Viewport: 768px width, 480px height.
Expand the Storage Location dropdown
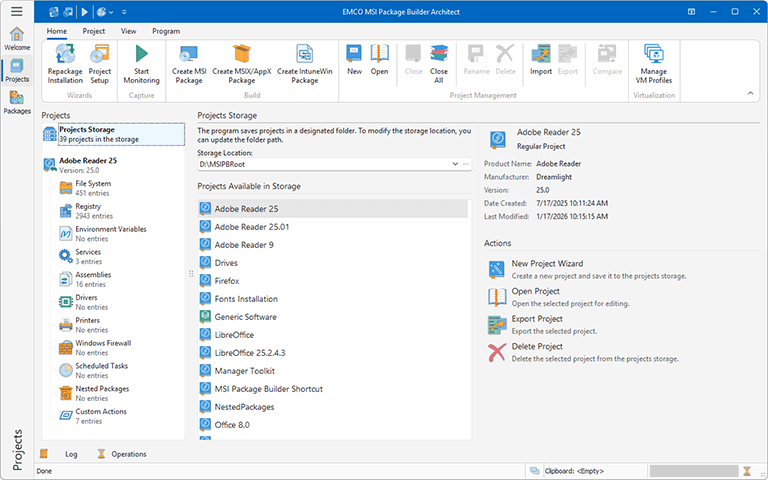tap(455, 163)
